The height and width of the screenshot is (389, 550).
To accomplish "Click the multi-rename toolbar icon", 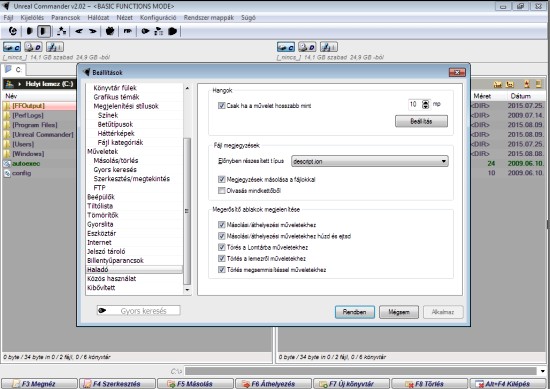I will click(110, 31).
